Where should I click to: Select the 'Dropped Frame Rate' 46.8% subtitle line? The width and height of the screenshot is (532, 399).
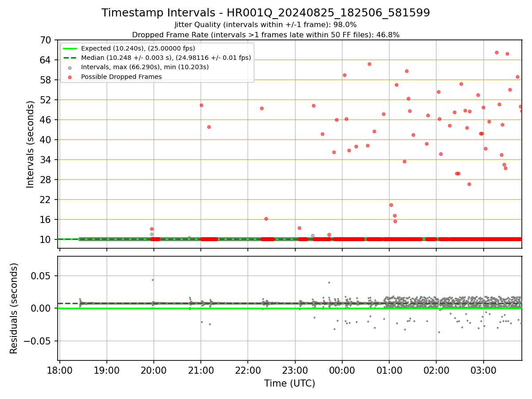[x=266, y=35]
